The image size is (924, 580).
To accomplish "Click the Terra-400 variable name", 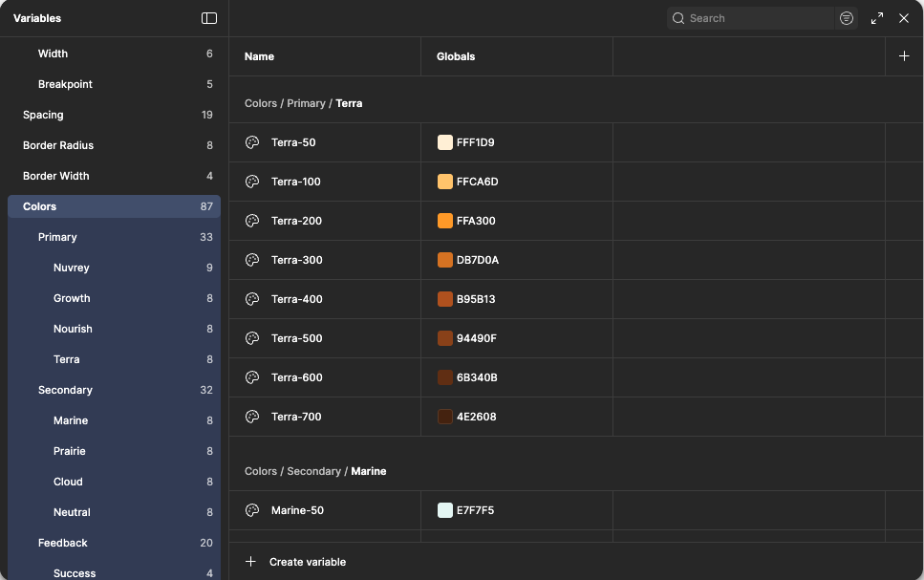I will point(297,299).
